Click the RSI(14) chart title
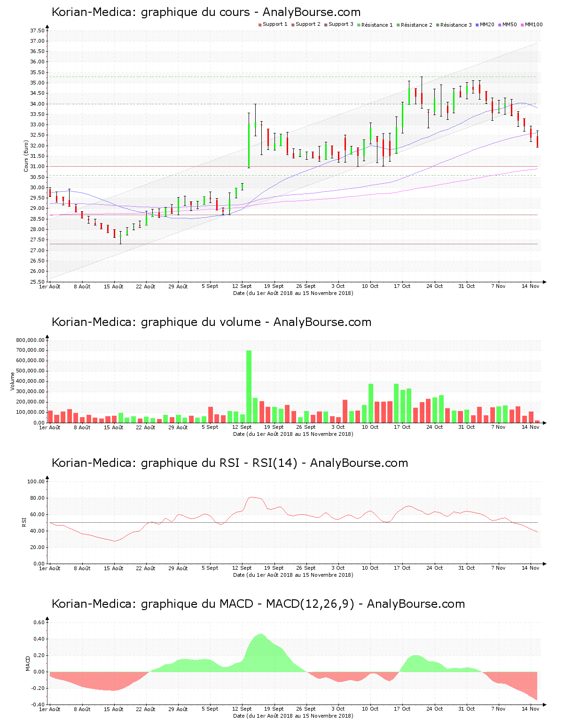This screenshot has width=564, height=728. (x=230, y=463)
